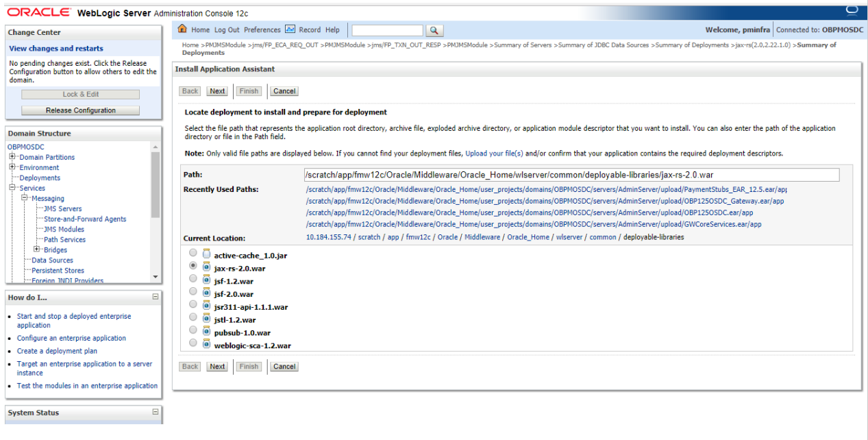
Task: Click the pubsub-1.0.war file icon
Action: 207,331
